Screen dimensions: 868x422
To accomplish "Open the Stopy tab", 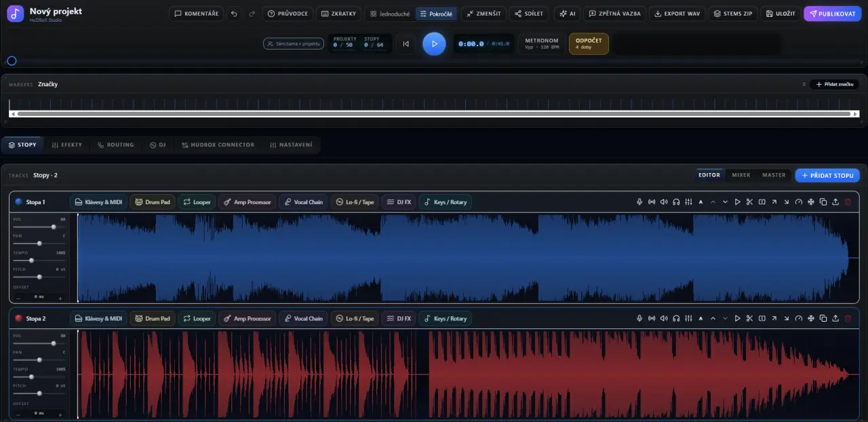I will pos(22,145).
